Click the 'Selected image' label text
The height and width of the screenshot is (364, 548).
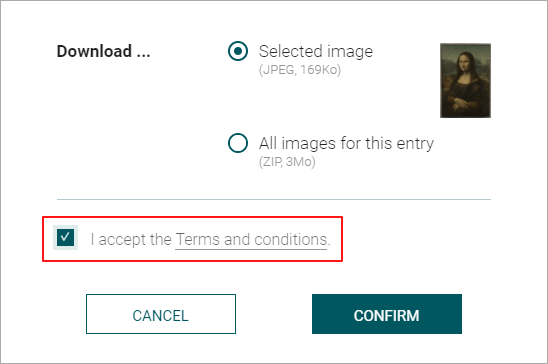316,51
